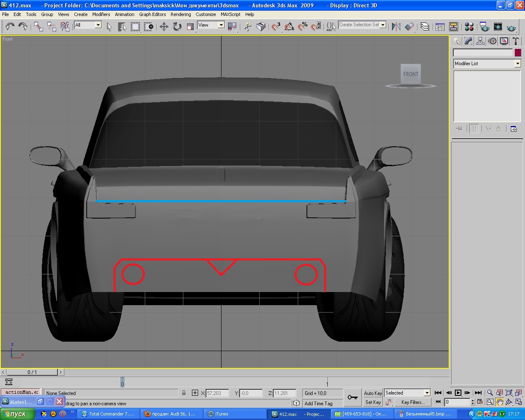
Task: Select the Move tool in toolbar
Action: pos(164,27)
